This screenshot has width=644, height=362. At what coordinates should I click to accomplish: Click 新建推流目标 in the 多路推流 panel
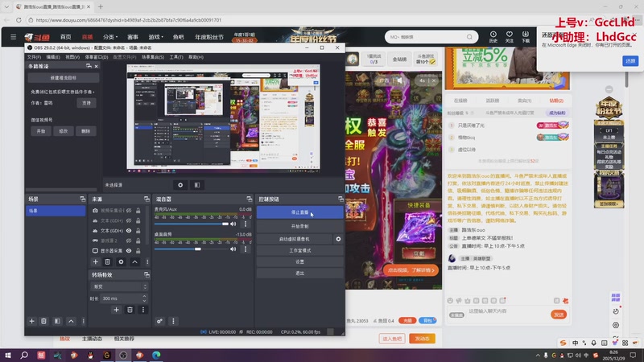pyautogui.click(x=64, y=77)
